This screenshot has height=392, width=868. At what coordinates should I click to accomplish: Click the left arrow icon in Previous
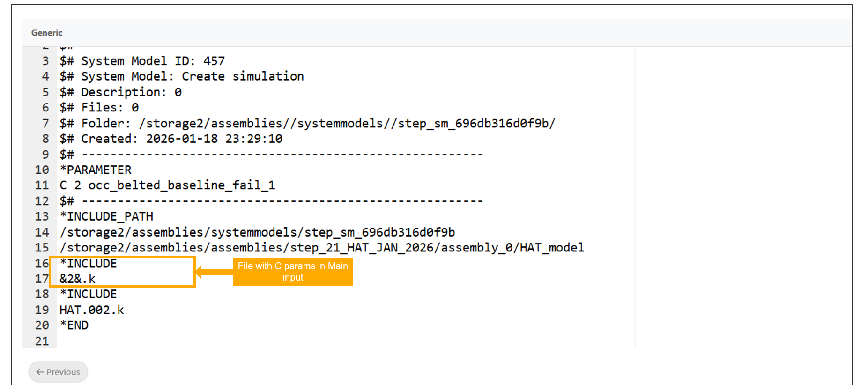40,372
